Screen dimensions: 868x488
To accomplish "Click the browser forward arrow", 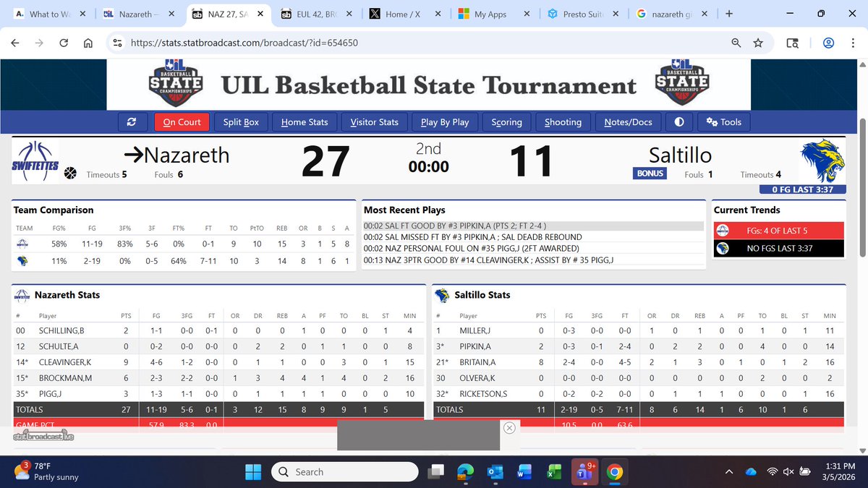I will click(39, 43).
